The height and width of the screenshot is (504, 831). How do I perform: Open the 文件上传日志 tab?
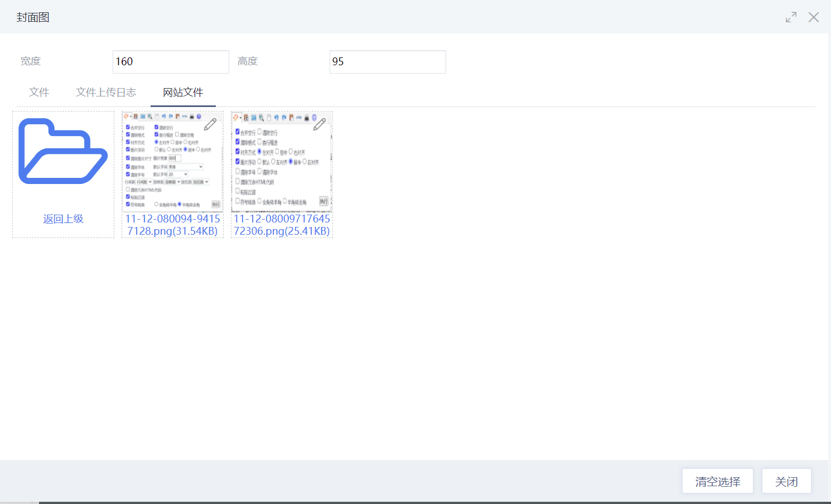106,93
